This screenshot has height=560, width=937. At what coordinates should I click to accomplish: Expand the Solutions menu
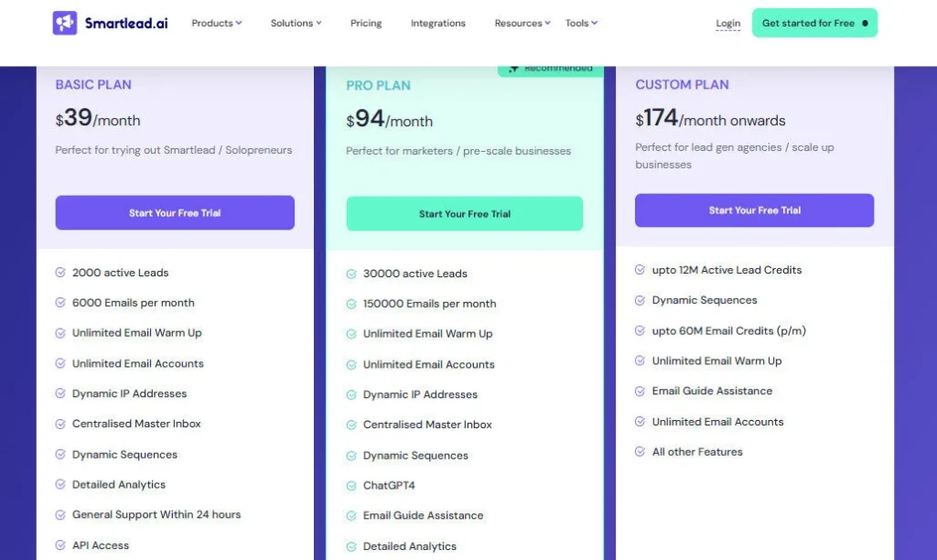295,22
